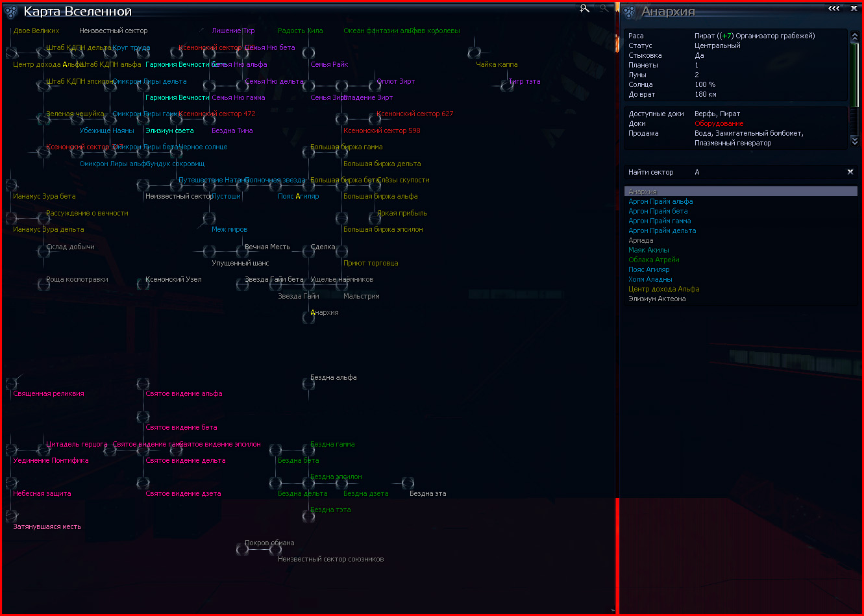Click the greyed zoom-out magnifier icon
864x616 pixels.
click(x=604, y=8)
